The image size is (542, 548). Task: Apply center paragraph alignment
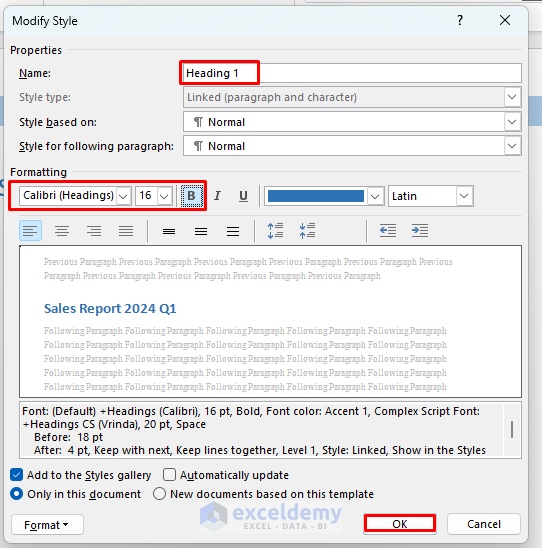[x=62, y=231]
